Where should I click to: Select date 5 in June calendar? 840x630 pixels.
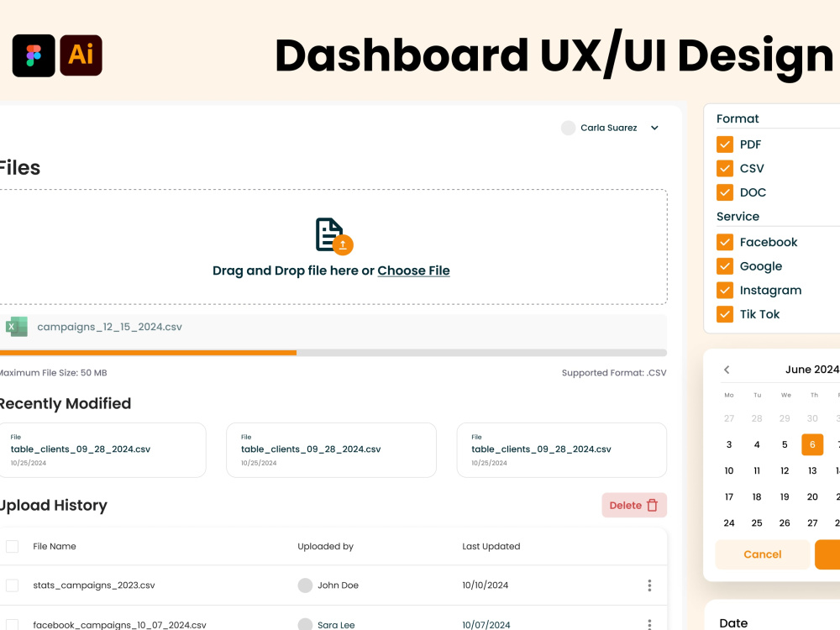[785, 444]
